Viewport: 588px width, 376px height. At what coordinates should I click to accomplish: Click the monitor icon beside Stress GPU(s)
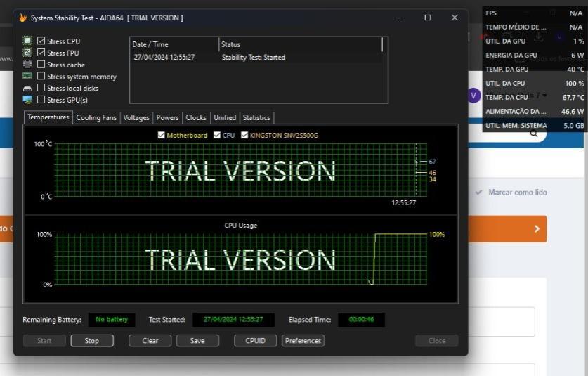27,100
